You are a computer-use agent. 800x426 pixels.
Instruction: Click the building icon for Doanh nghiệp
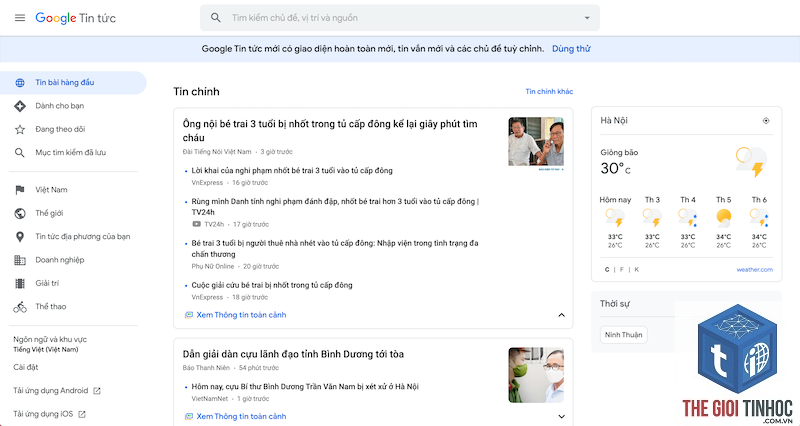coord(20,260)
